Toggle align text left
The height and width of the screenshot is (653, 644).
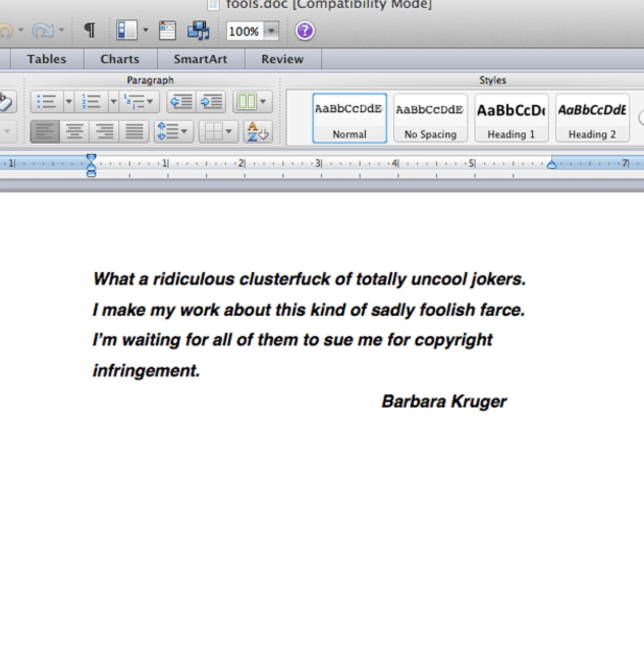click(45, 132)
